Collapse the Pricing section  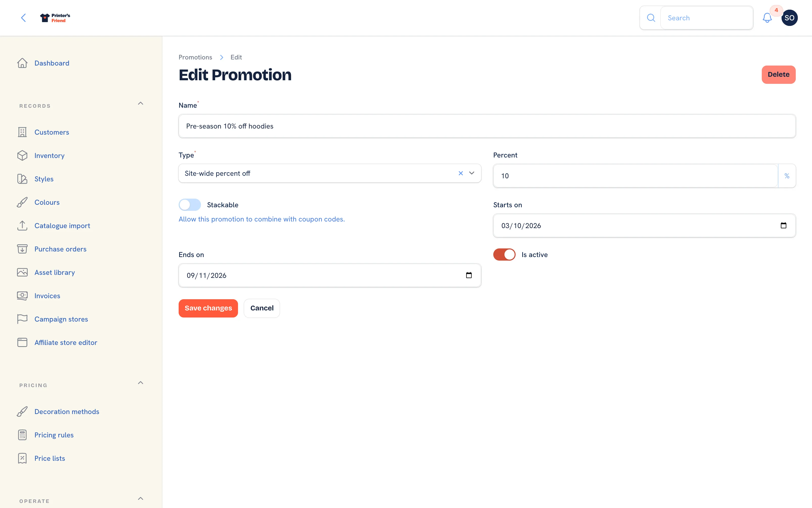pos(141,383)
